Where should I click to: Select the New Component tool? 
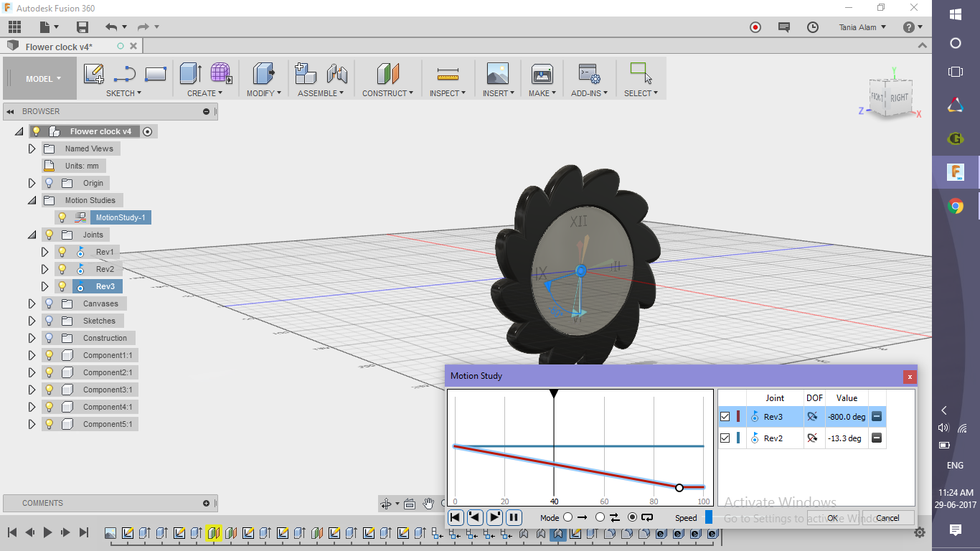pos(306,74)
